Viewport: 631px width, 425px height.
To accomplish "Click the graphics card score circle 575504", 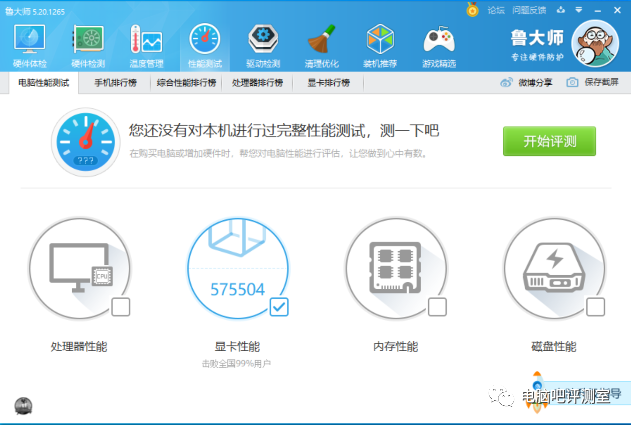I will click(238, 268).
